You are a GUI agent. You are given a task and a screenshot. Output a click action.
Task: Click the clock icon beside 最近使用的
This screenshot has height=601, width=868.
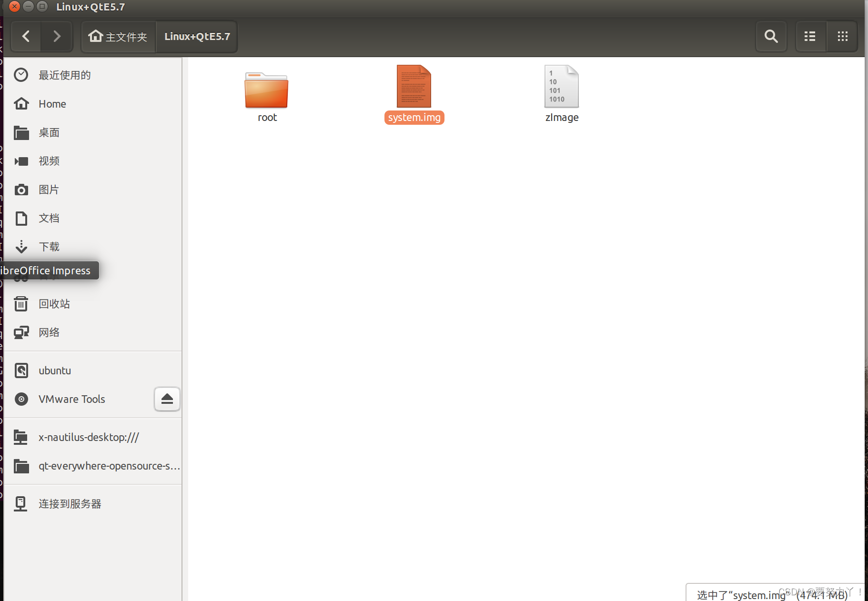[21, 75]
